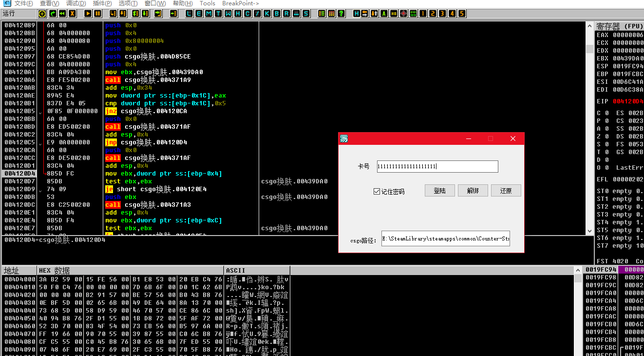Open Memory map via M icon
The height and width of the screenshot is (356, 644).
pos(209,14)
